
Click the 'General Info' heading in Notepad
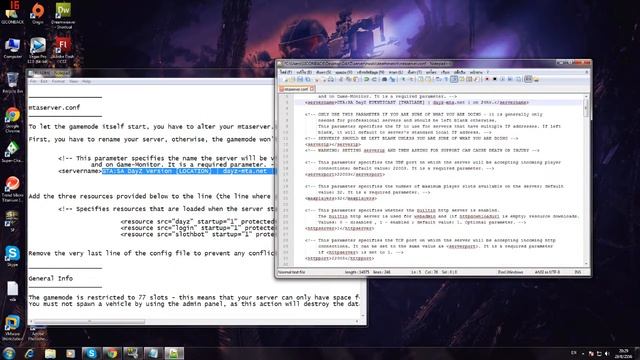(51, 278)
